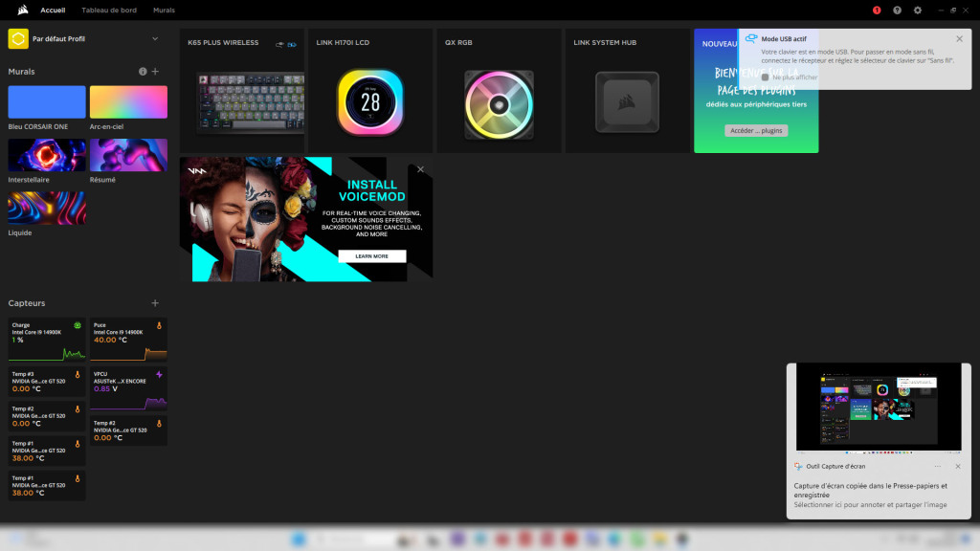Click the 'dédiés aux périphériques tiers' banner text
Viewport: 980px width, 551px height.
(756, 104)
